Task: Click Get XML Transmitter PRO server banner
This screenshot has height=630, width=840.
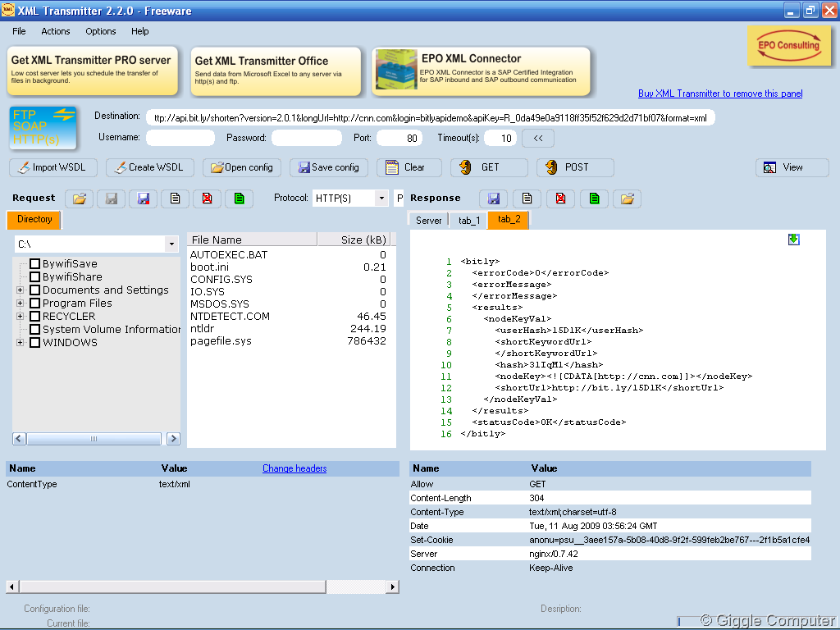Action: (92, 71)
